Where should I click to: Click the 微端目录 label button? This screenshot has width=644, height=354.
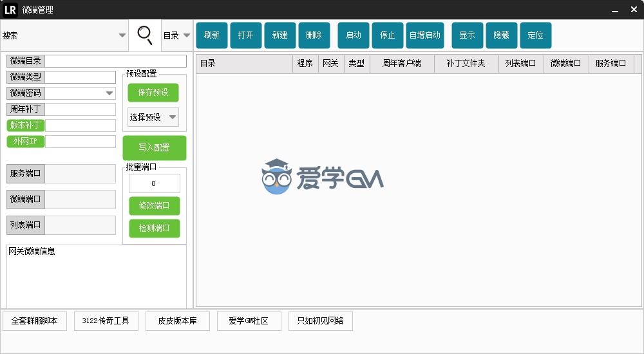tap(26, 61)
